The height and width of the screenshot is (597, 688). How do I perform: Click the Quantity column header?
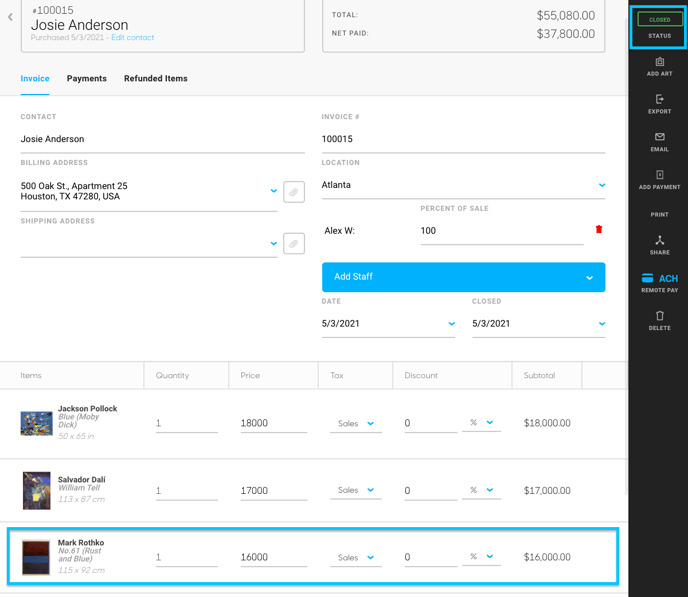pyautogui.click(x=172, y=375)
